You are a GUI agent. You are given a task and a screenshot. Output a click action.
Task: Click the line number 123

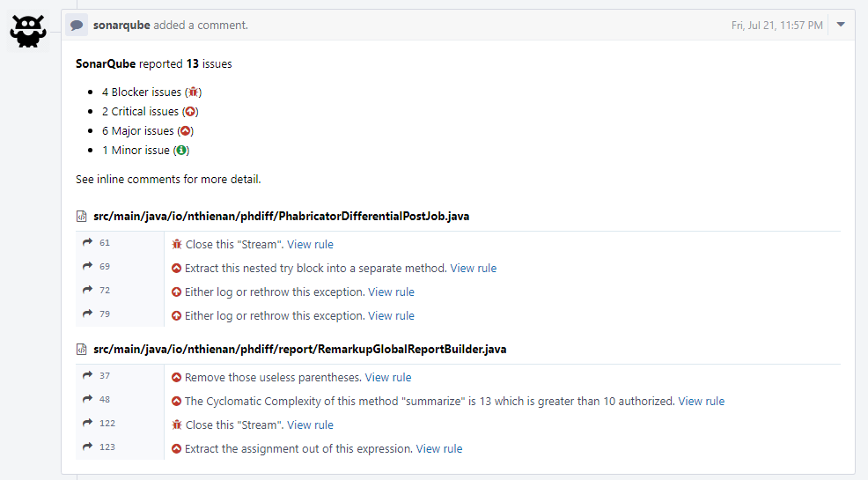coord(107,447)
